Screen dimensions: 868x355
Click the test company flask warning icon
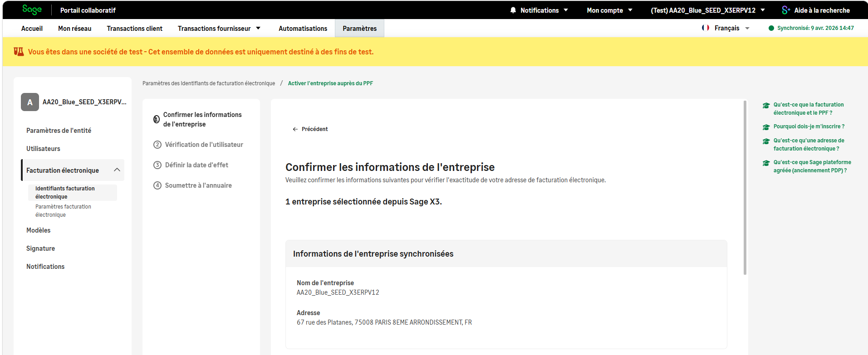click(x=19, y=52)
